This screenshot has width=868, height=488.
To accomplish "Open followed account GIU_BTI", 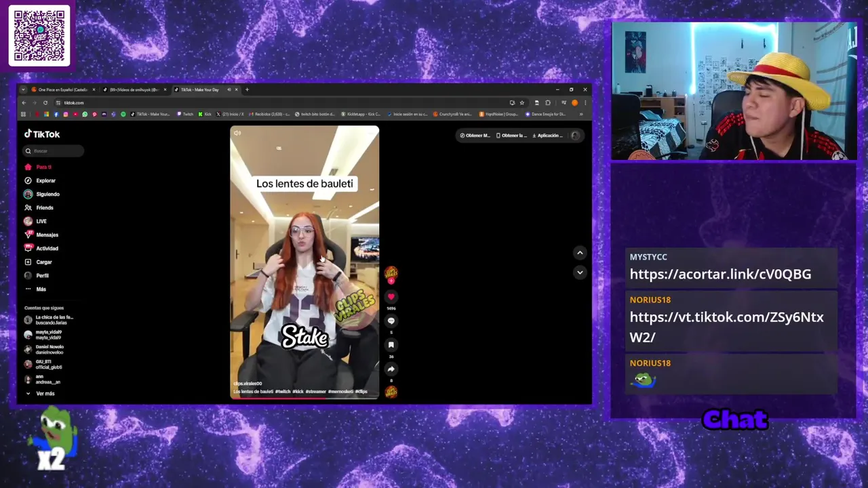I will tap(43, 365).
